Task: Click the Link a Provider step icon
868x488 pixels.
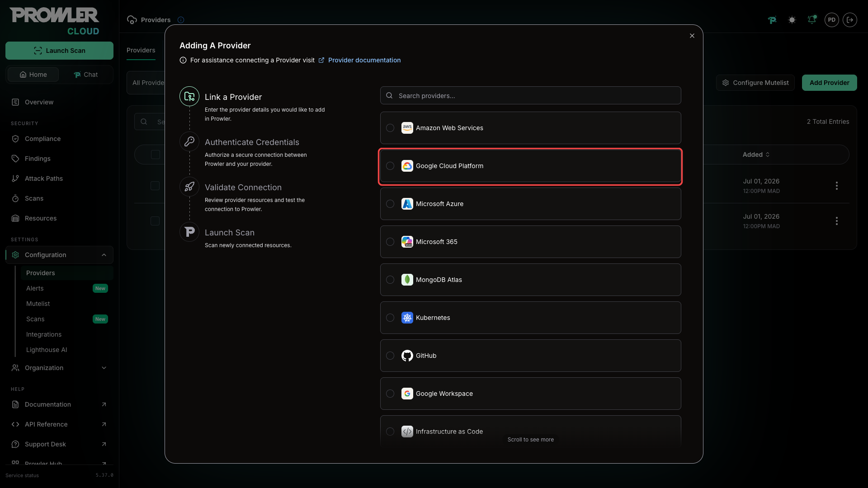Action: (189, 96)
